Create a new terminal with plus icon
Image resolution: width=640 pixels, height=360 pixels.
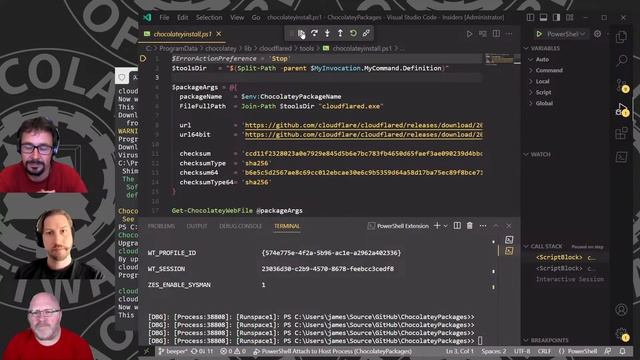point(437,226)
